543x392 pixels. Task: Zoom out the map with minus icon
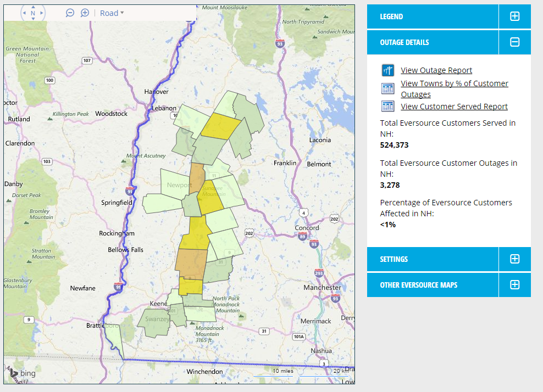pyautogui.click(x=70, y=13)
